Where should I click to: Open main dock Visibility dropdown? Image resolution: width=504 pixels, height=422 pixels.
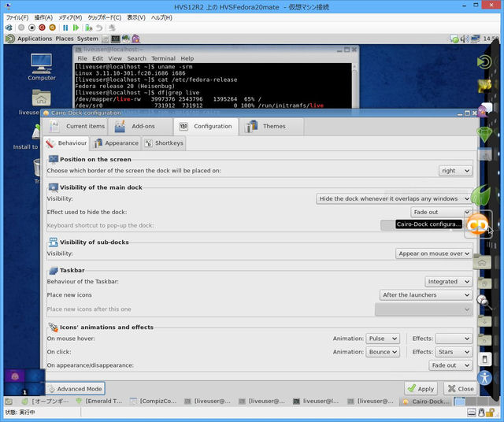[394, 198]
